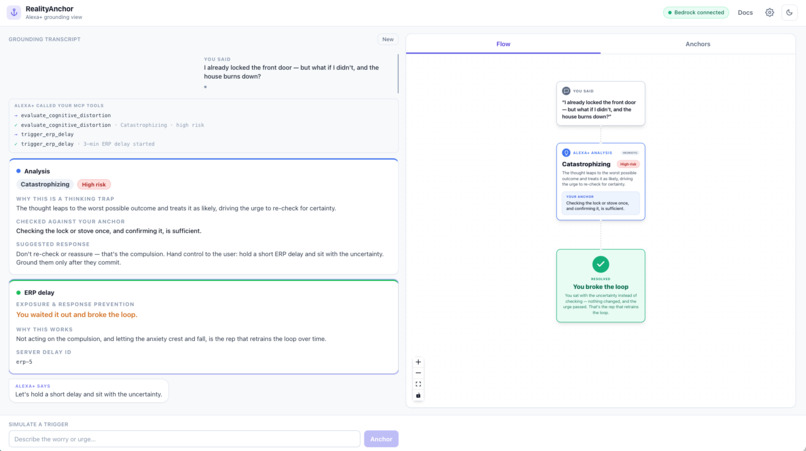Click the 'Alexa+ called your MCP tools' label
The width and height of the screenshot is (806, 451).
pyautogui.click(x=59, y=105)
